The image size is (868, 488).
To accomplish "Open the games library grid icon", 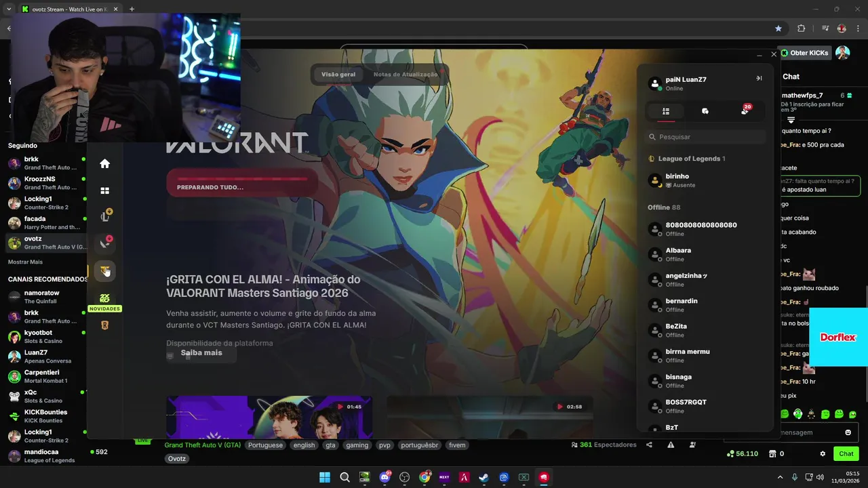I will pyautogui.click(x=104, y=191).
